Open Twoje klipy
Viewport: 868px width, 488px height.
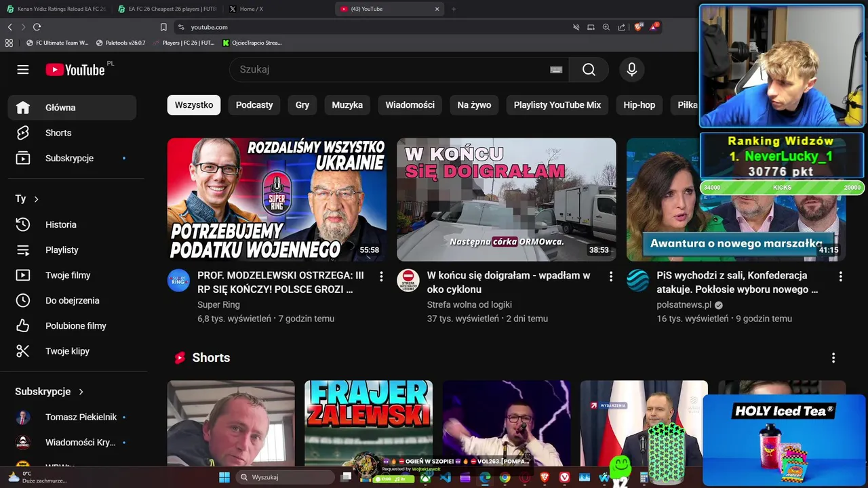pos(73,351)
